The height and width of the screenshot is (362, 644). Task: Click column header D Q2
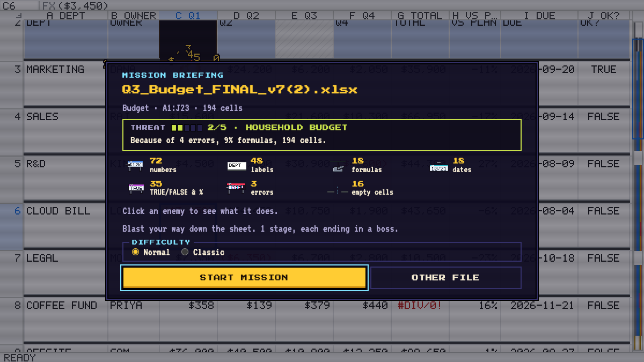[x=246, y=16]
